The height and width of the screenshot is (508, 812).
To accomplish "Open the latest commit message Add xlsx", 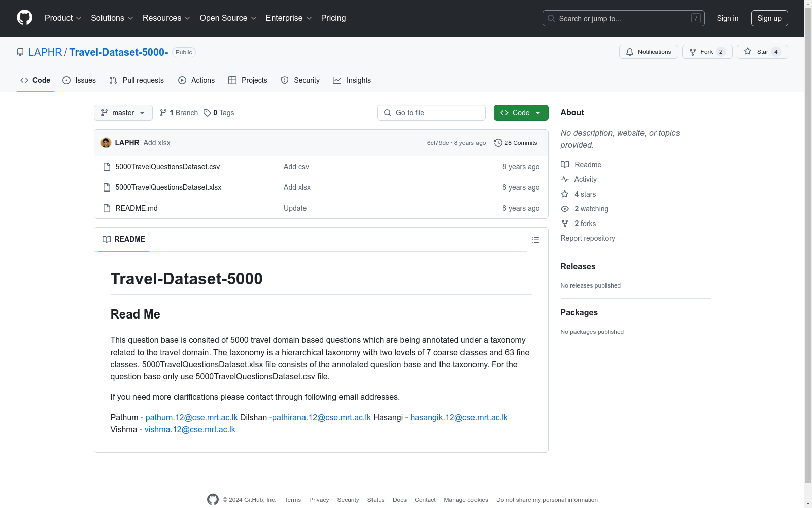I will (157, 143).
